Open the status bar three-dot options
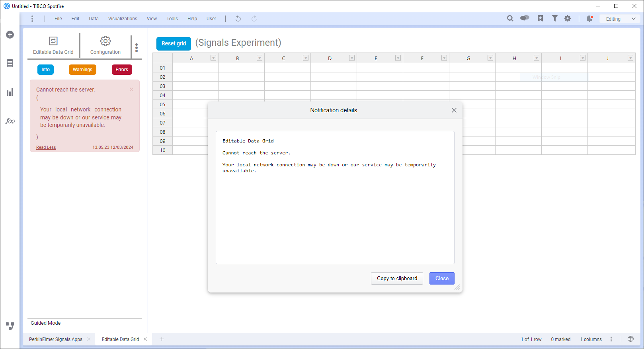This screenshot has height=349, width=644. [x=611, y=339]
